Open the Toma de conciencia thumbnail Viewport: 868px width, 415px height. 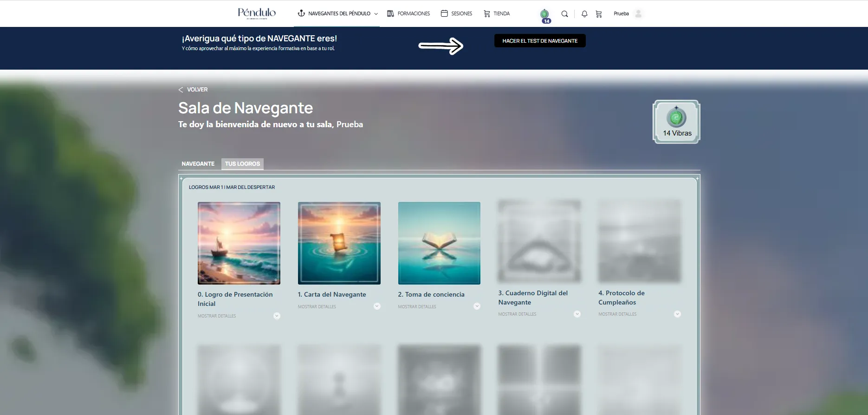coord(439,243)
